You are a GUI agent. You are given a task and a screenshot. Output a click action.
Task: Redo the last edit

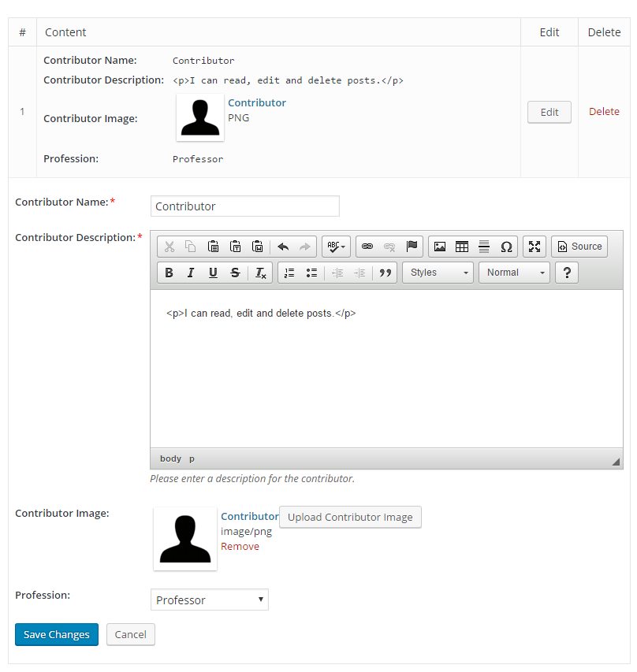[304, 247]
